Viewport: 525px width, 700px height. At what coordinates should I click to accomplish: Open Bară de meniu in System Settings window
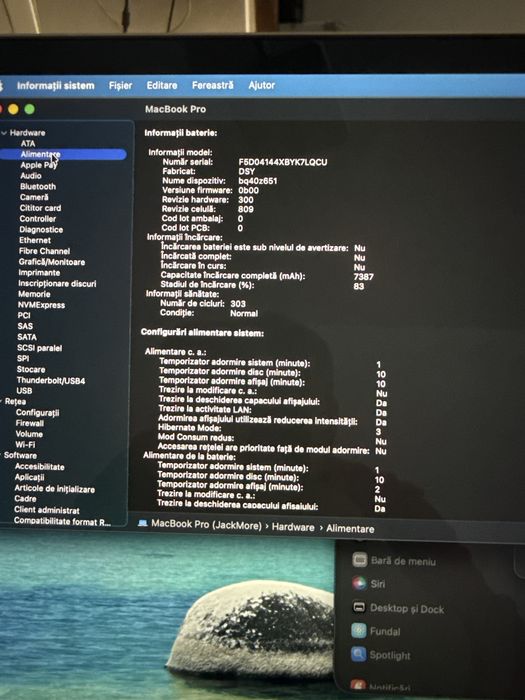[x=394, y=561]
